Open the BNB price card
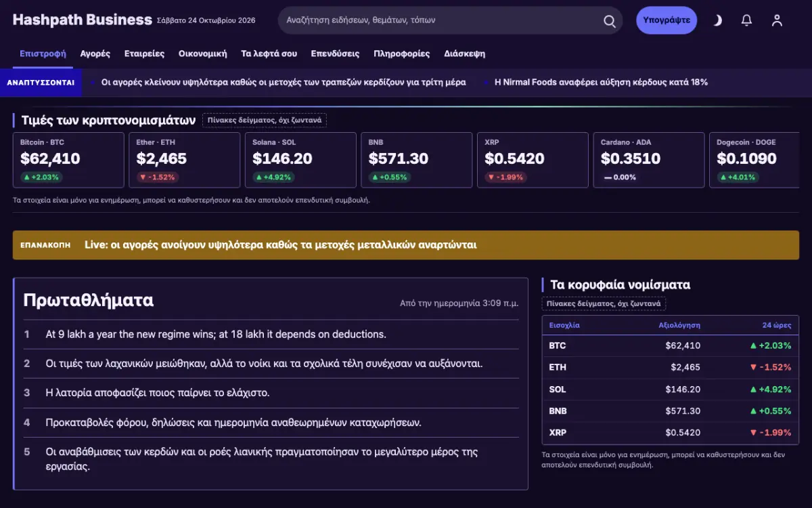Screen dimensions: 812x508 click(x=417, y=160)
